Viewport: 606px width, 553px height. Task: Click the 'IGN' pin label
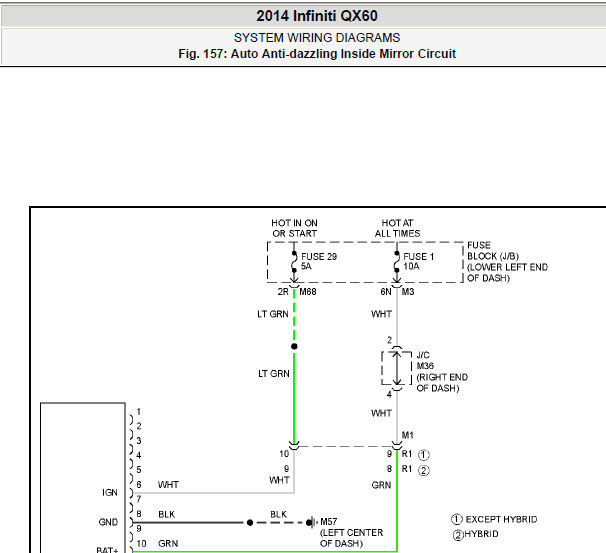click(x=110, y=493)
